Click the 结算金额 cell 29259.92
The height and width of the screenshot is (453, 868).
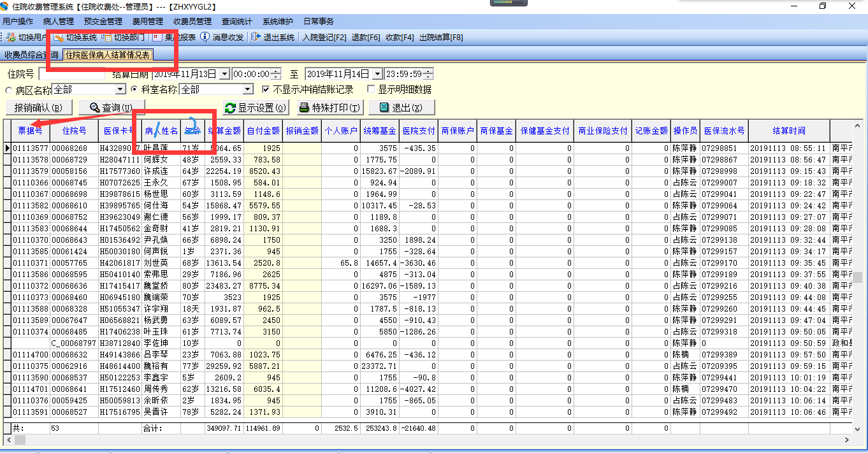[224, 366]
